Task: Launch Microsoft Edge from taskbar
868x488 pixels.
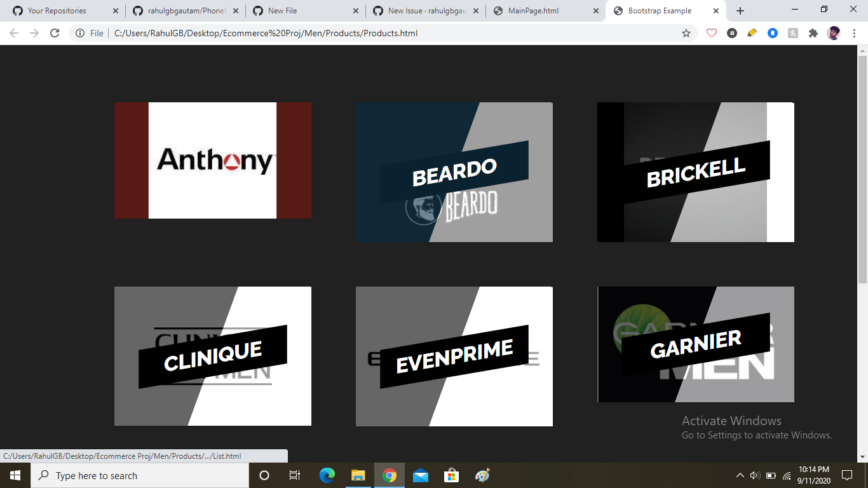Action: (327, 475)
